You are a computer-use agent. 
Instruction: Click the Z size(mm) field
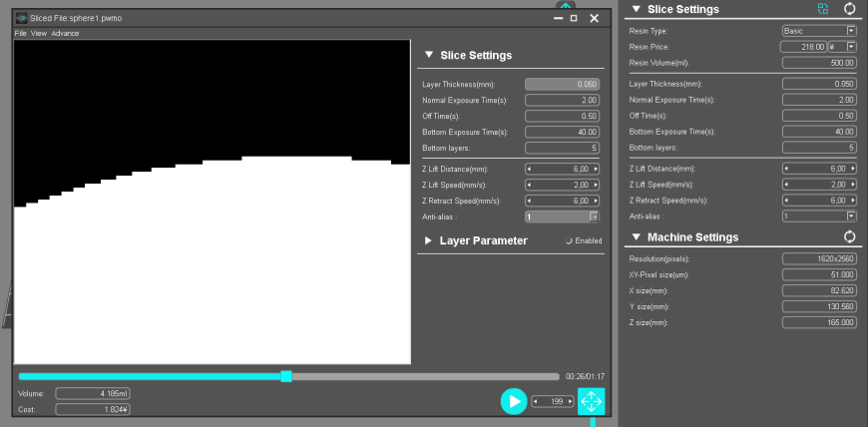tap(819, 322)
